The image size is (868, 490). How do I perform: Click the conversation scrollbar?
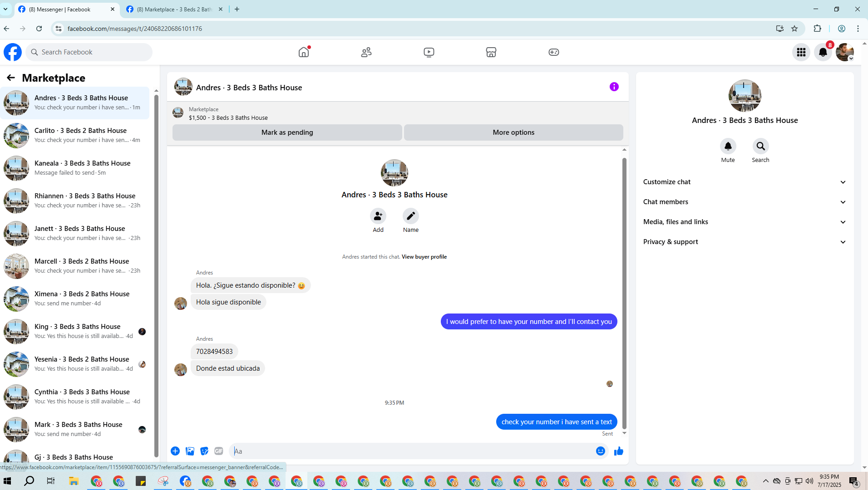pyautogui.click(x=624, y=293)
